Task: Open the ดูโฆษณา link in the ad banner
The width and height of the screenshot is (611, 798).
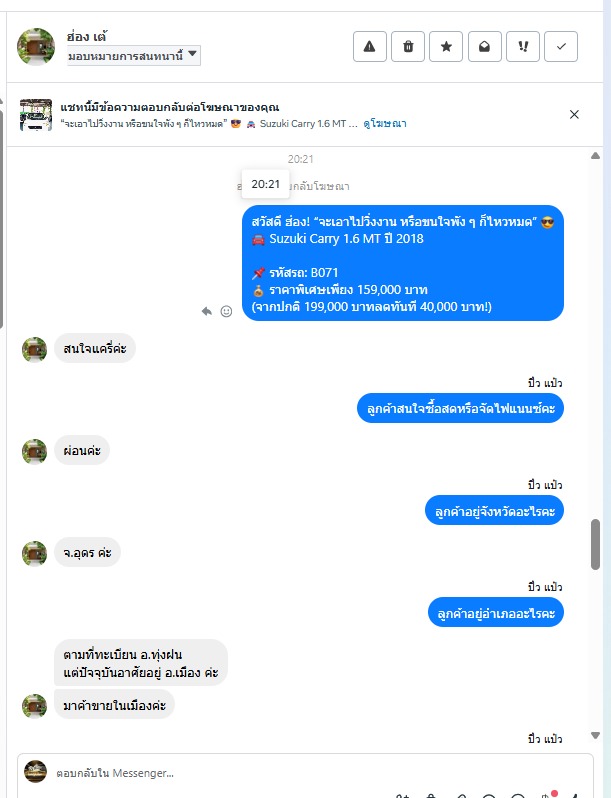Action: (385, 123)
